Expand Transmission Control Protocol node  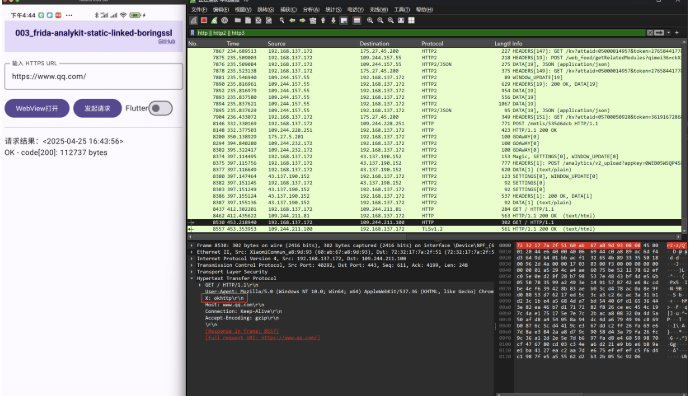coord(192,265)
